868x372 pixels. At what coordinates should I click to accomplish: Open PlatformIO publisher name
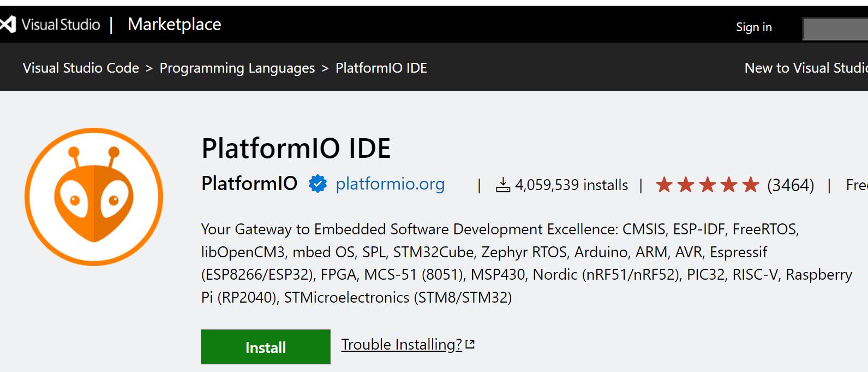pos(249,184)
